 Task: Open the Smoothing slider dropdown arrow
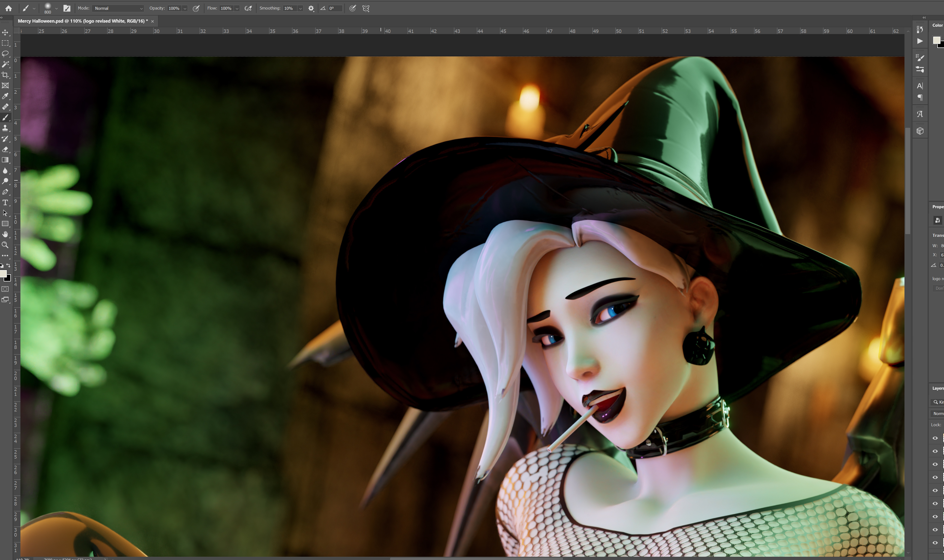point(300,8)
